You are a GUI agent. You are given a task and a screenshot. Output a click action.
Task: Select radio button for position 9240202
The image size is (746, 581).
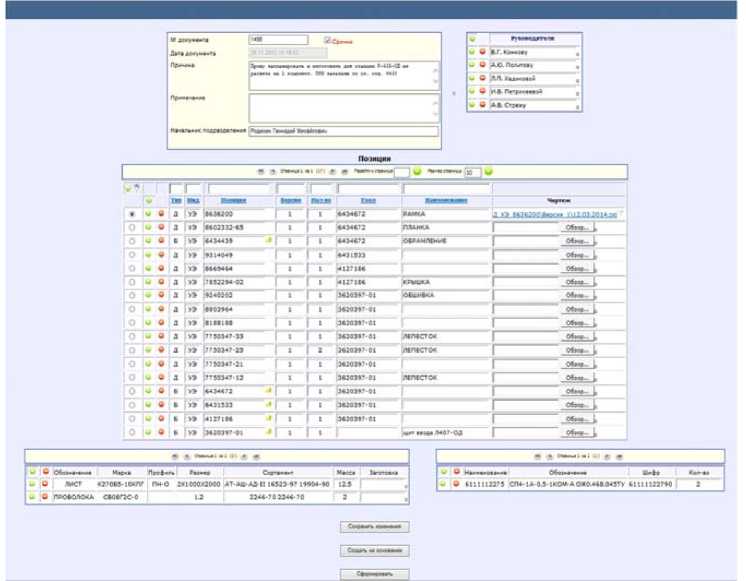[x=133, y=296]
